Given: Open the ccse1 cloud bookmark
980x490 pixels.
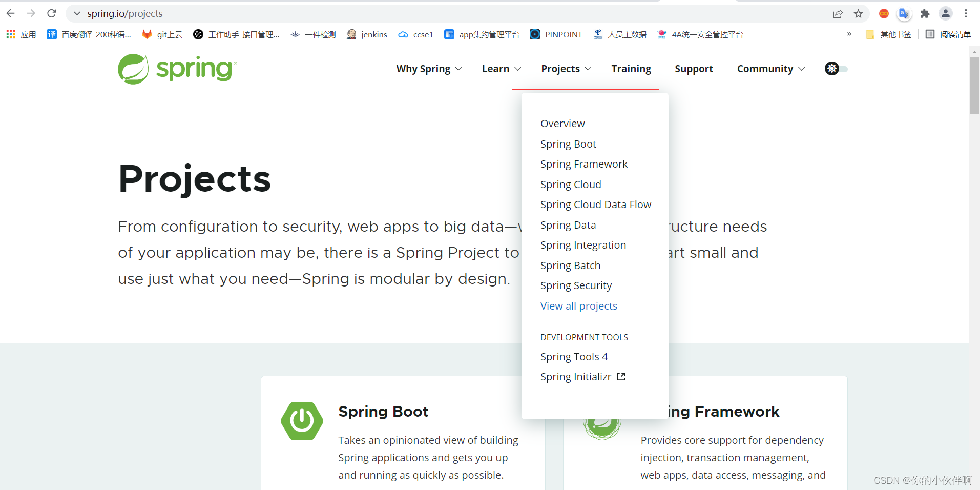Looking at the screenshot, I should 415,34.
